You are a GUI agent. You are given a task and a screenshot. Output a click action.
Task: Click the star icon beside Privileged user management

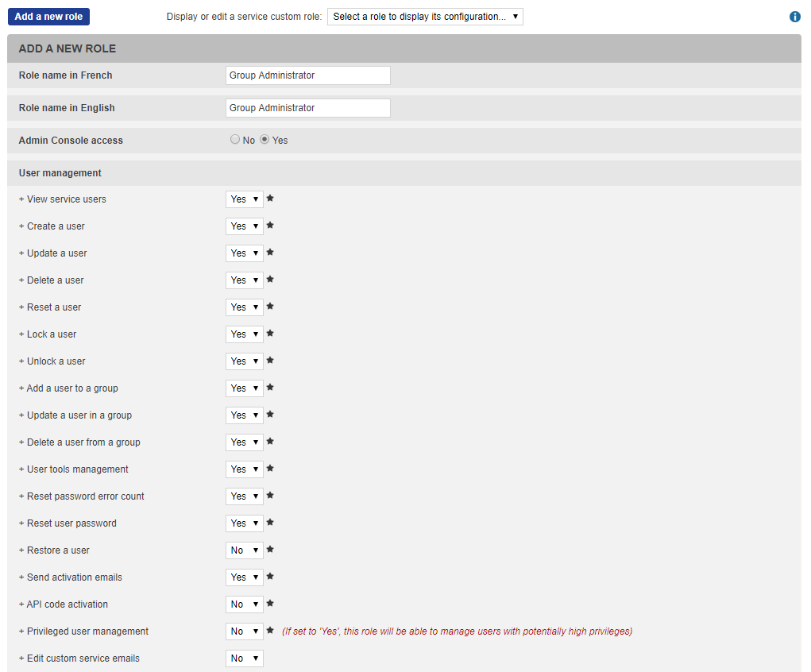tap(270, 631)
